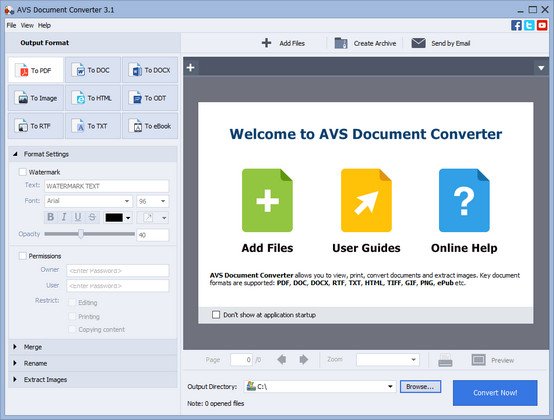
Task: Pick the To RTF output format
Action: 36,126
